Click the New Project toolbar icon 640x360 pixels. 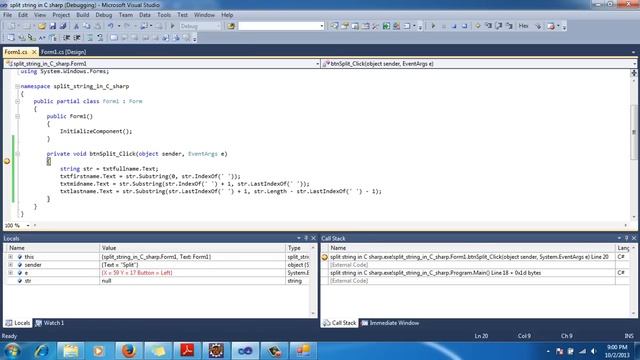[x=11, y=26]
